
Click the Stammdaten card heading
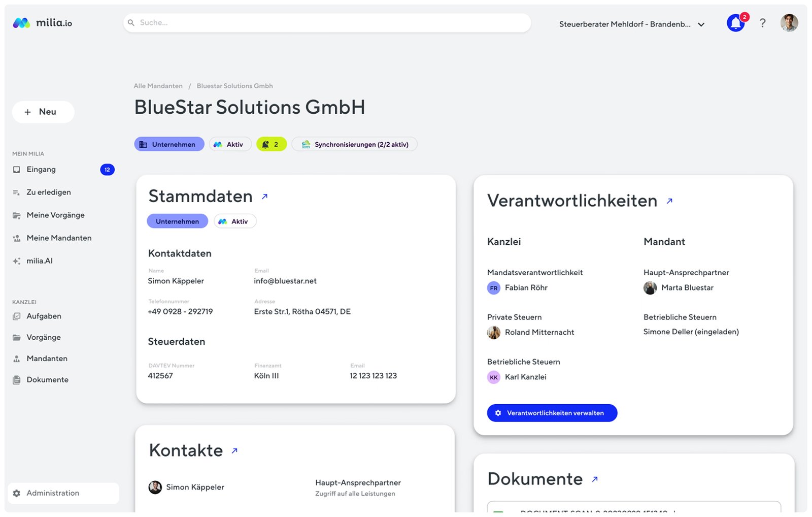(200, 197)
